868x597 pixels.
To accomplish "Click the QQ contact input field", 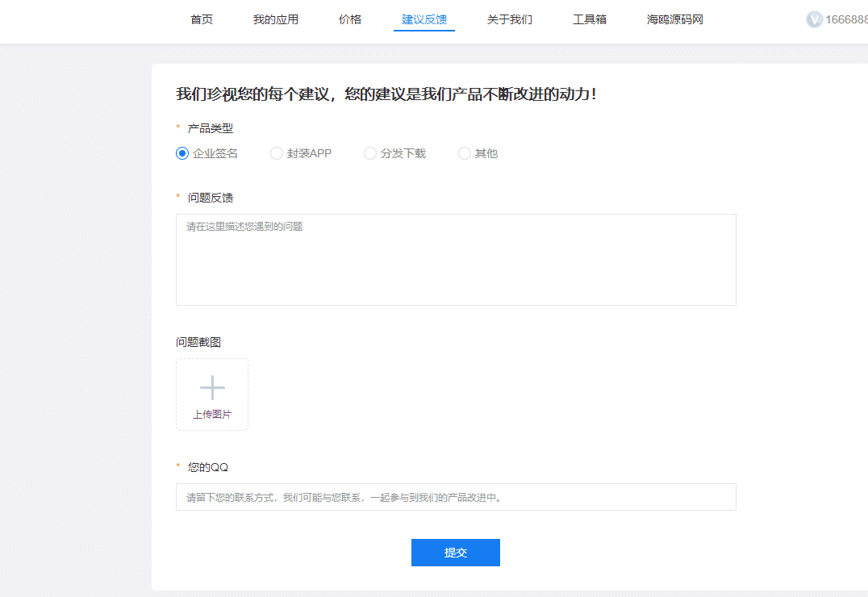I will pyautogui.click(x=456, y=497).
